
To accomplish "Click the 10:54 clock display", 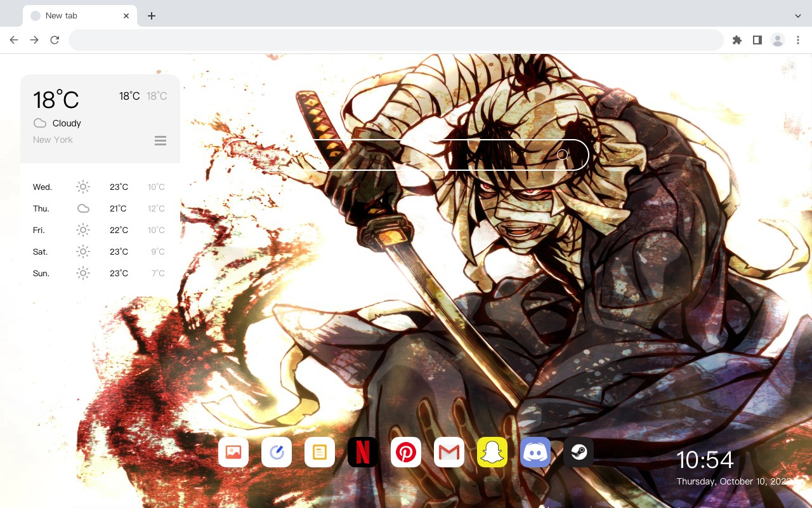I will [705, 460].
